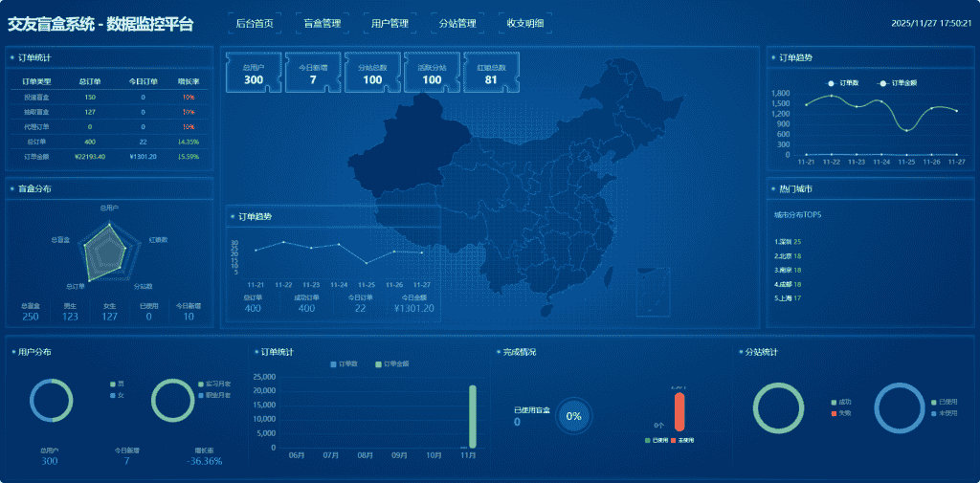980x483 pixels.
Task: Click the 实习月老 donut ring chart
Action: coord(172,400)
